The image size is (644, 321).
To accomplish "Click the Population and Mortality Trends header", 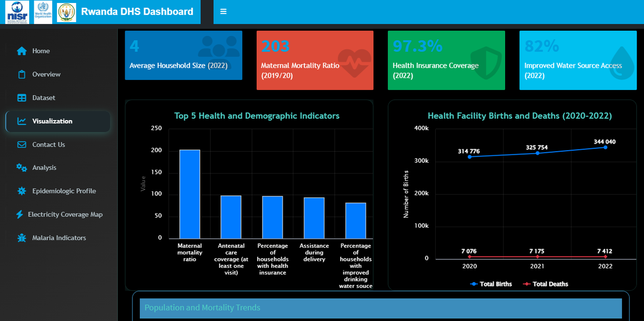I will click(x=381, y=308).
